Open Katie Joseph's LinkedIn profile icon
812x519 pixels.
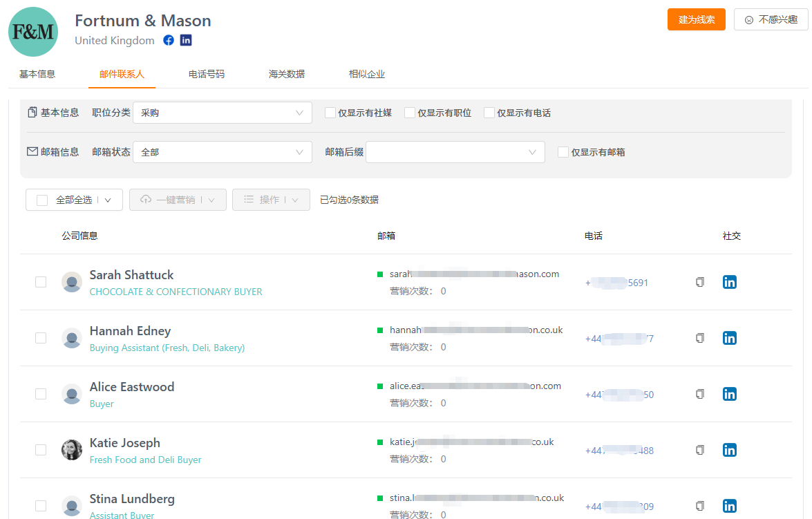(730, 450)
